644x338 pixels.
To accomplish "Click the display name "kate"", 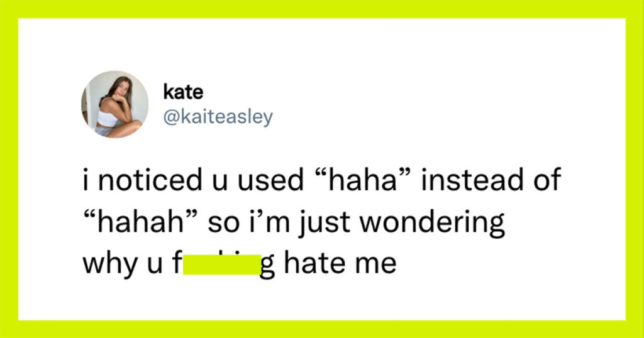I will click(183, 92).
